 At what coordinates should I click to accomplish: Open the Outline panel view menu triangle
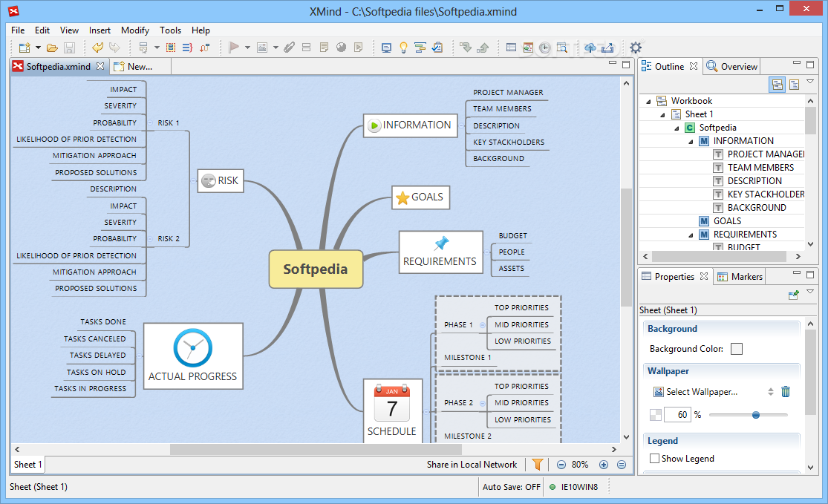[810, 81]
